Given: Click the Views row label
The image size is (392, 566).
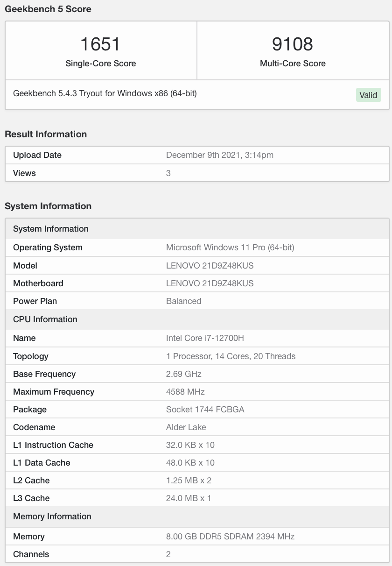Looking at the screenshot, I should pos(24,173).
